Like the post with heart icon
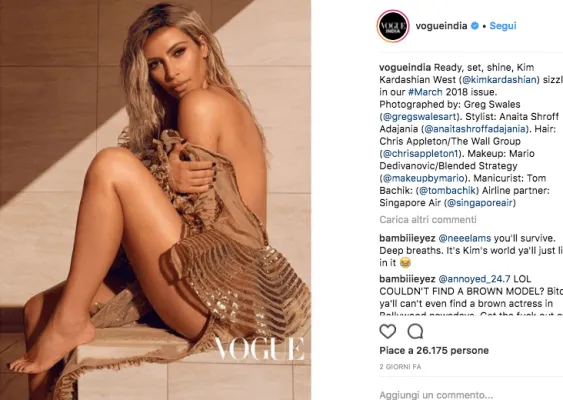Image resolution: width=563 pixels, height=400 pixels. coord(387,331)
